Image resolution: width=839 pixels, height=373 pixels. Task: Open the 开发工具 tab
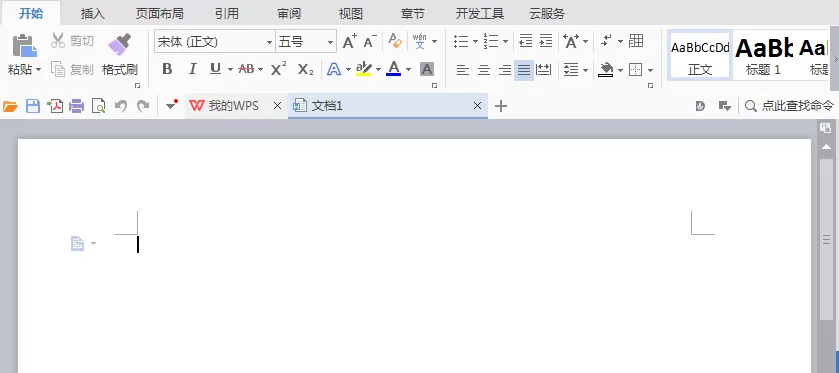[x=480, y=13]
